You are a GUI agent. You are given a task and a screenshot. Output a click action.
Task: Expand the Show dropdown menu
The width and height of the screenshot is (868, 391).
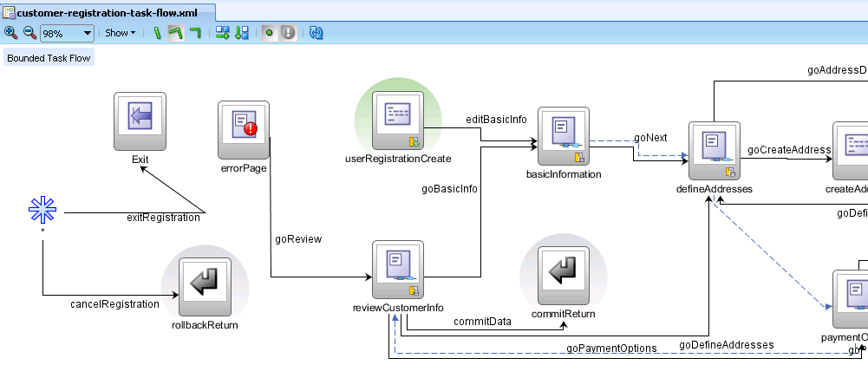point(120,33)
